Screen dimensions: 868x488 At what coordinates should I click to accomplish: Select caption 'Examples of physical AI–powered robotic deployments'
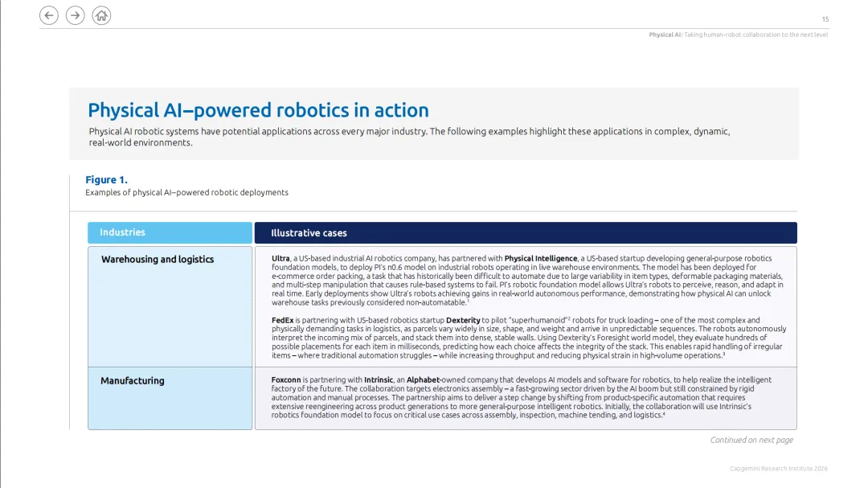[186, 193]
